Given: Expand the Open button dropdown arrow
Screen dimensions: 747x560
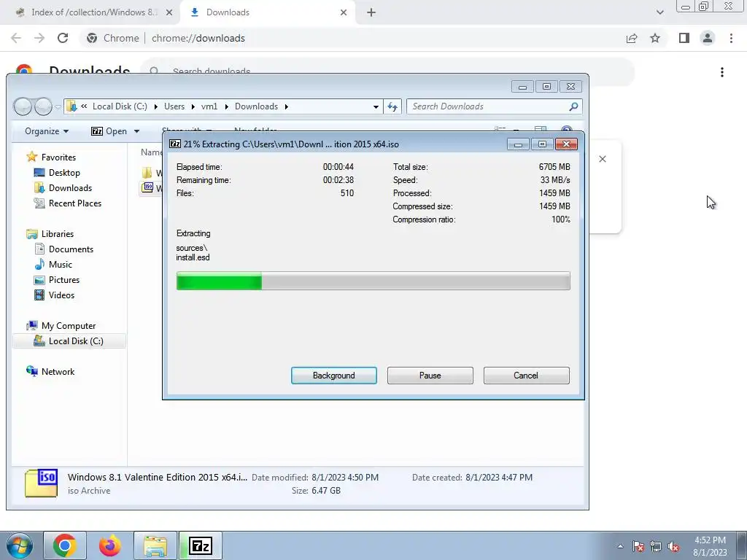Looking at the screenshot, I should click(x=136, y=131).
